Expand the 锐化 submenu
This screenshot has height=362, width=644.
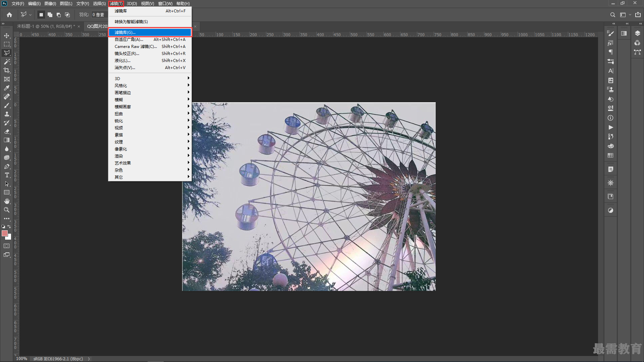click(150, 121)
